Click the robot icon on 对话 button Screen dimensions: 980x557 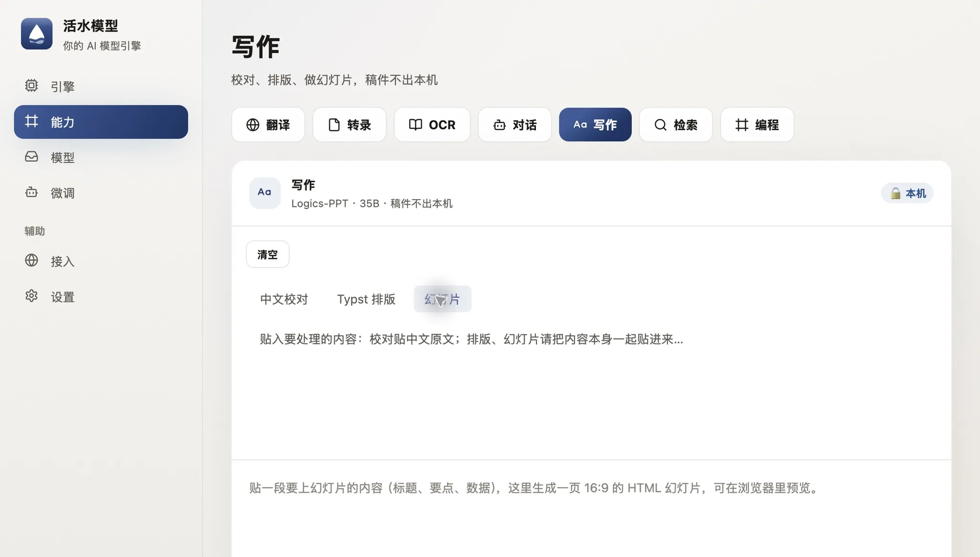(499, 125)
